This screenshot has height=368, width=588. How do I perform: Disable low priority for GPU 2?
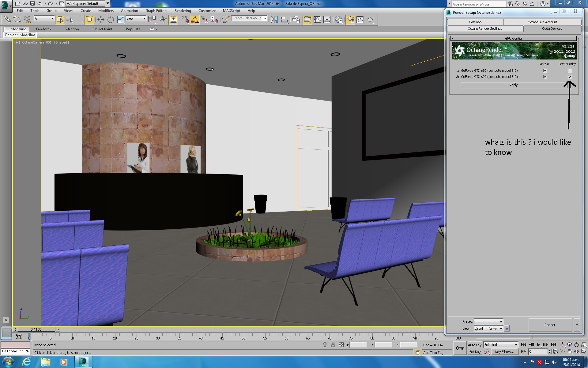570,77
